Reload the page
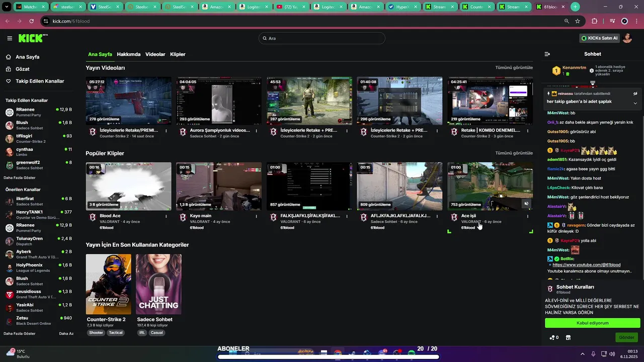This screenshot has height=362, width=644. tap(32, 21)
